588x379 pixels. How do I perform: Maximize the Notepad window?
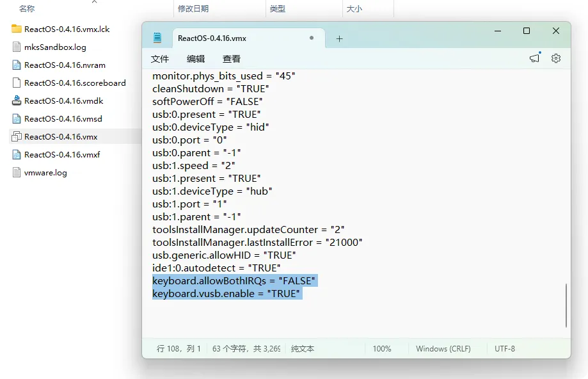click(x=527, y=31)
